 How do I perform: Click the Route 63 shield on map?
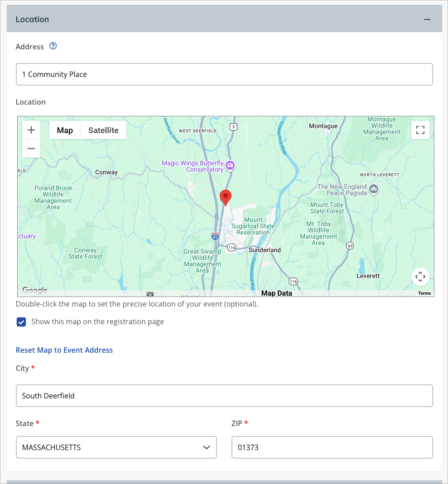click(x=350, y=246)
